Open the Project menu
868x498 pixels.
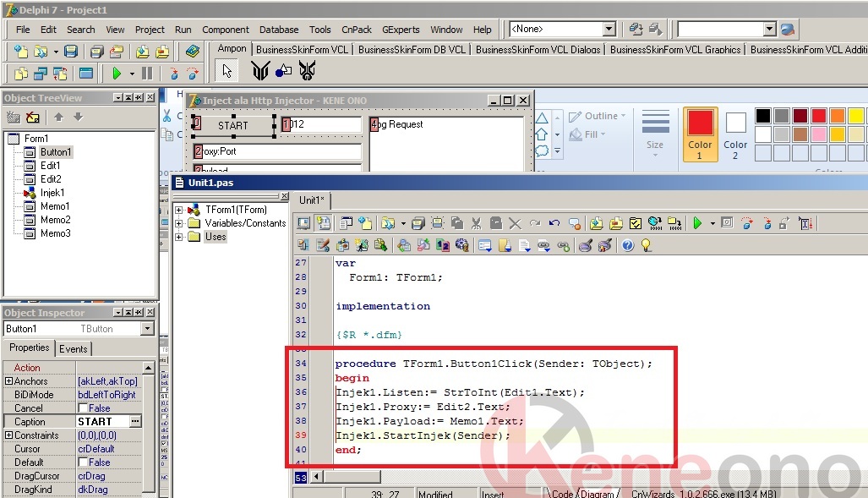(x=150, y=30)
